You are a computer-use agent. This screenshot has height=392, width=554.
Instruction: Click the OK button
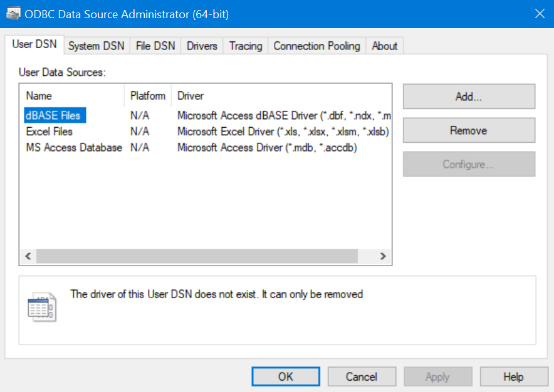pyautogui.click(x=286, y=376)
